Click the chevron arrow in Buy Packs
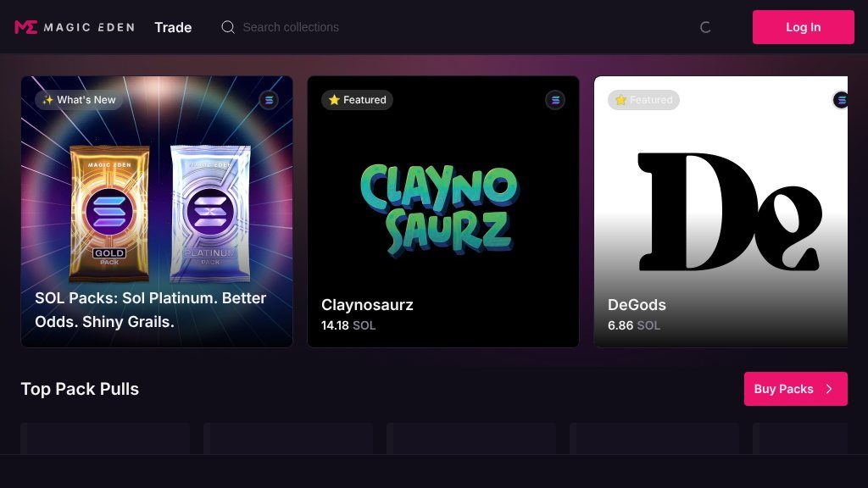Image resolution: width=868 pixels, height=488 pixels. point(829,389)
